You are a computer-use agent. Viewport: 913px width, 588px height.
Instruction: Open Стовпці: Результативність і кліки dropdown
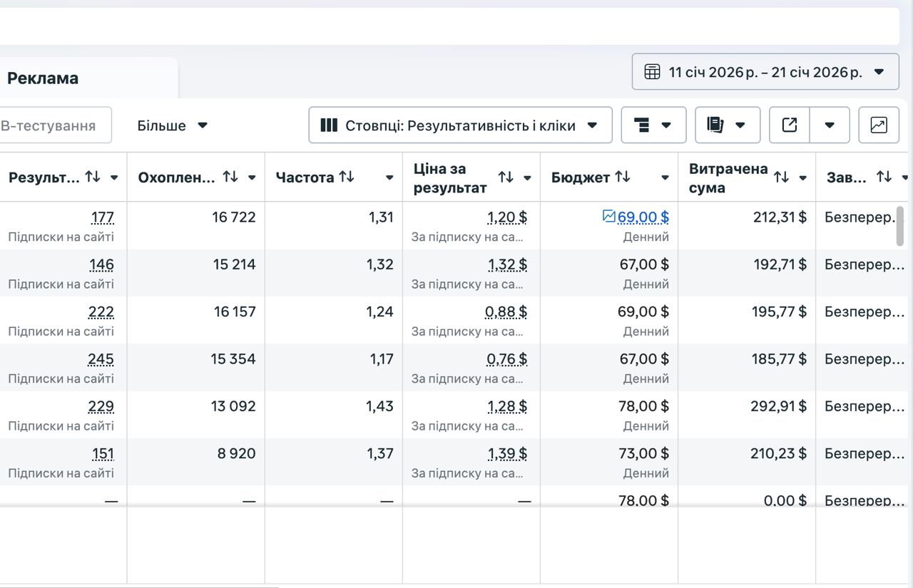tap(460, 125)
